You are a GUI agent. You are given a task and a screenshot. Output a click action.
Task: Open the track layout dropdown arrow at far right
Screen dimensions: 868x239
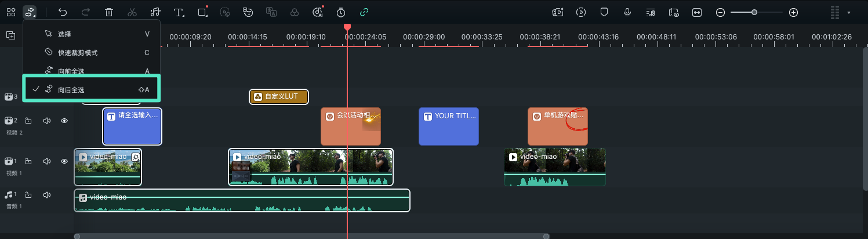849,12
